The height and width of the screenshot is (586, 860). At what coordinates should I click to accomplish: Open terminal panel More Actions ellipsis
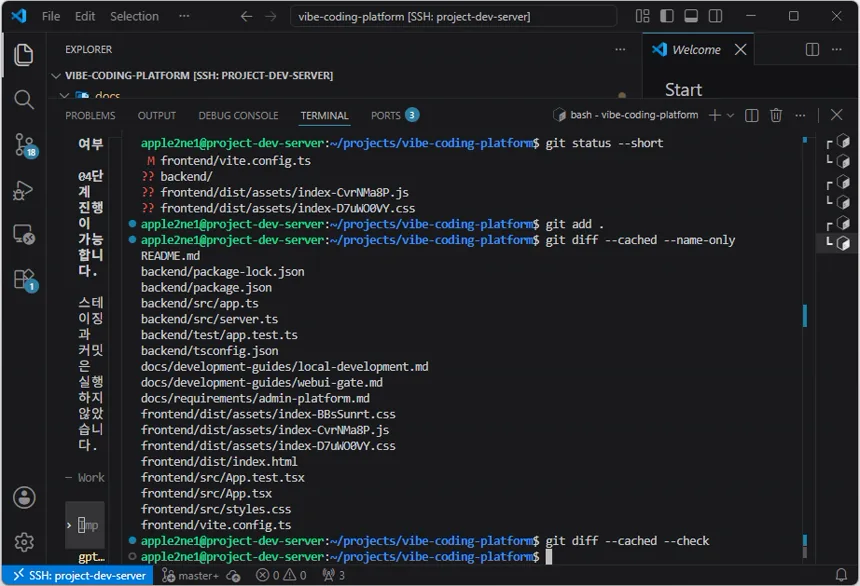tap(800, 115)
